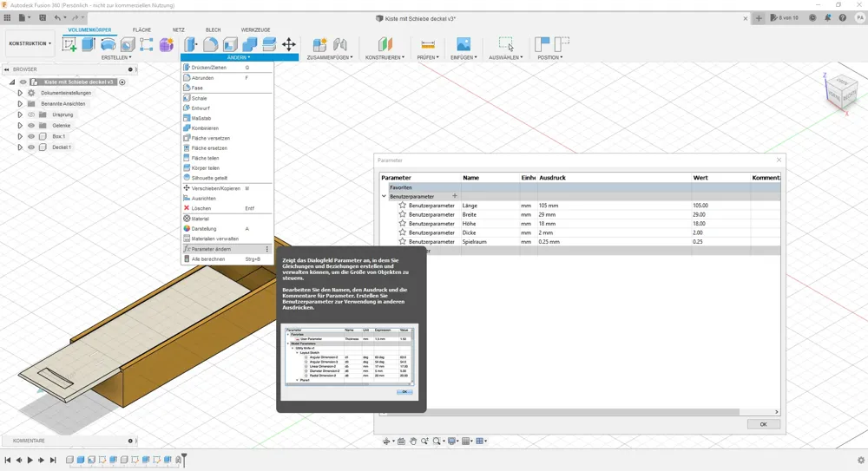Click the Look At icon in navigation bar

pyautogui.click(x=401, y=442)
